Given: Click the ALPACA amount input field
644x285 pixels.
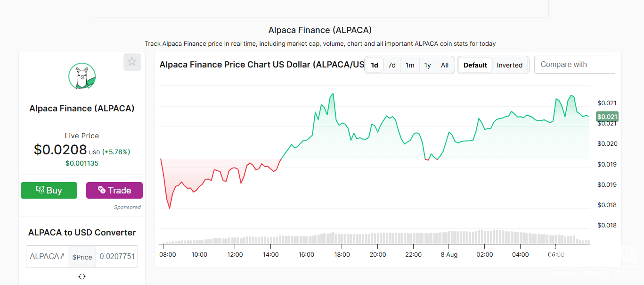Looking at the screenshot, I should (x=47, y=257).
